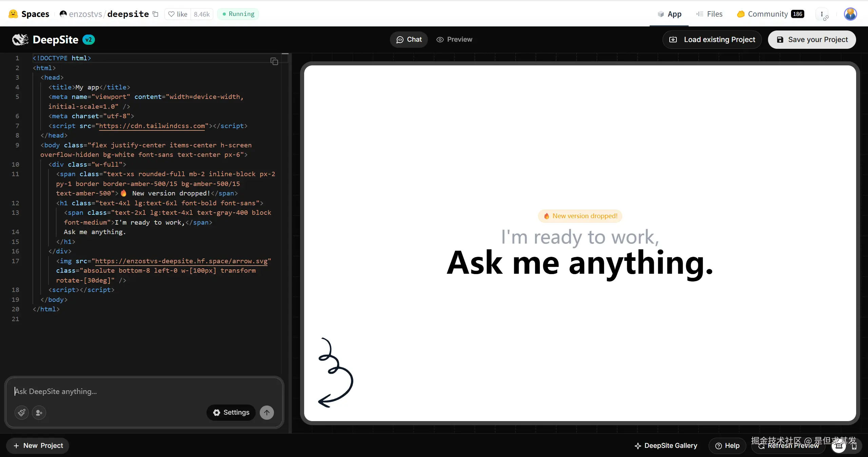Click the Hugging Face Spaces emoji logo

click(13, 14)
